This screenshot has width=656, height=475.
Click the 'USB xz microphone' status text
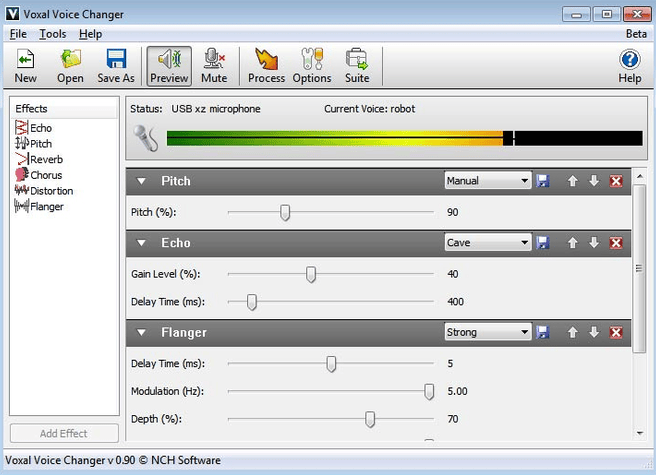(x=216, y=109)
